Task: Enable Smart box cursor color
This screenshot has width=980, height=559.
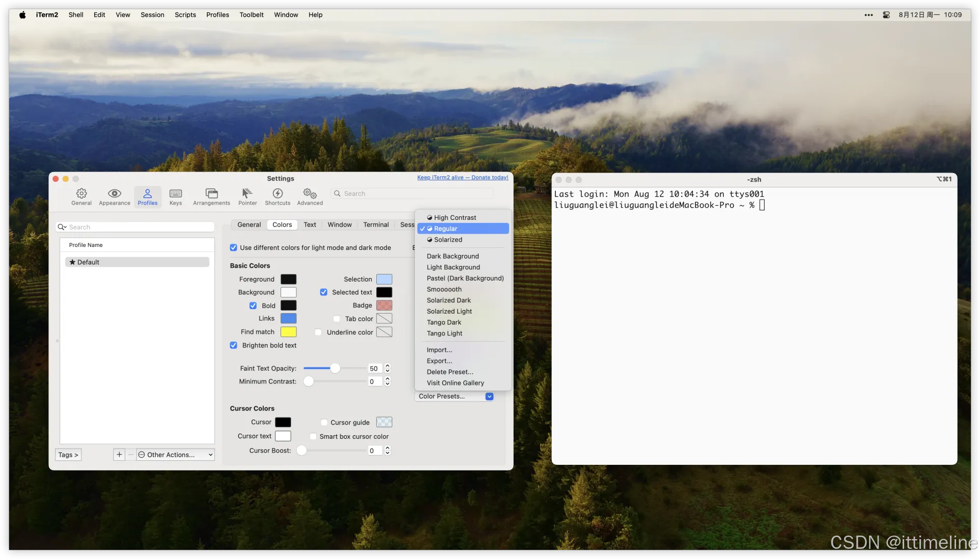Action: (x=313, y=437)
